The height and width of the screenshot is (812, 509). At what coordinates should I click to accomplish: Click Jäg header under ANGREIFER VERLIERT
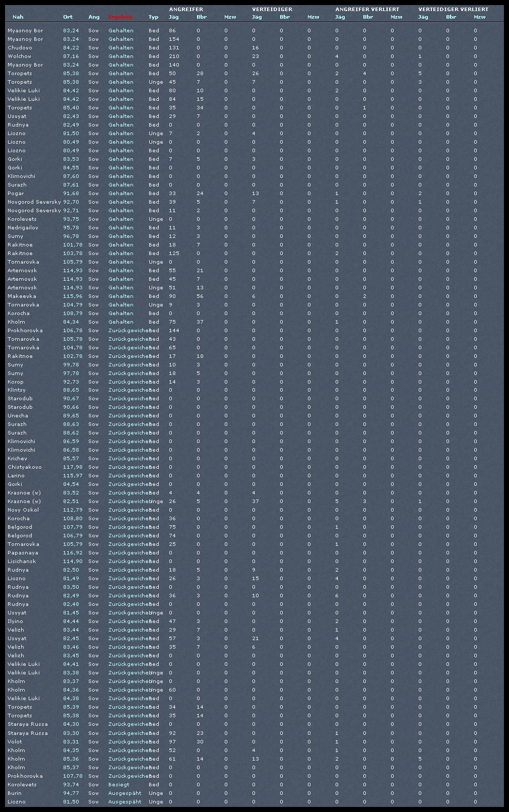tap(340, 17)
